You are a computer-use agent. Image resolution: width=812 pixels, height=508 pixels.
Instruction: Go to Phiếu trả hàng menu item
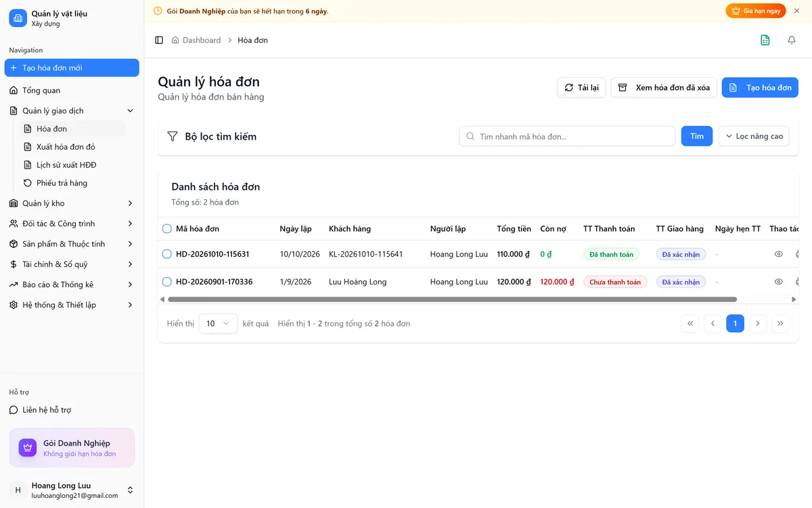click(73, 183)
